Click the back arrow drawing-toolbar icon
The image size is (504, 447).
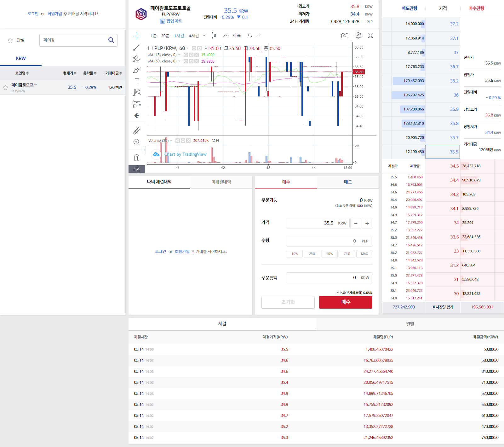137,116
